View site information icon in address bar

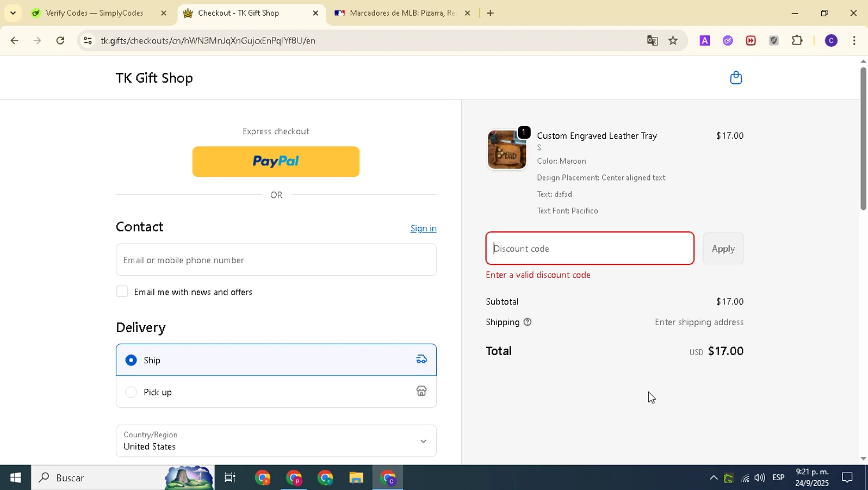click(87, 40)
